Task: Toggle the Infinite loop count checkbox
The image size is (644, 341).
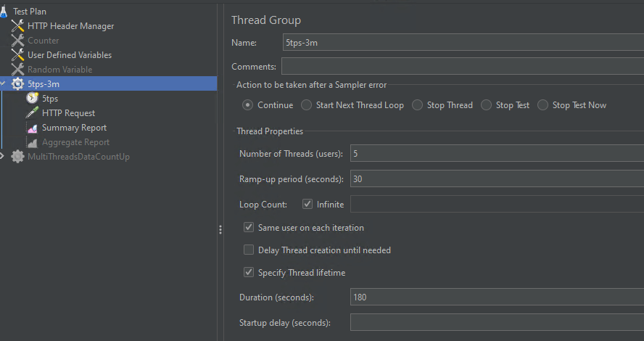Action: 307,204
